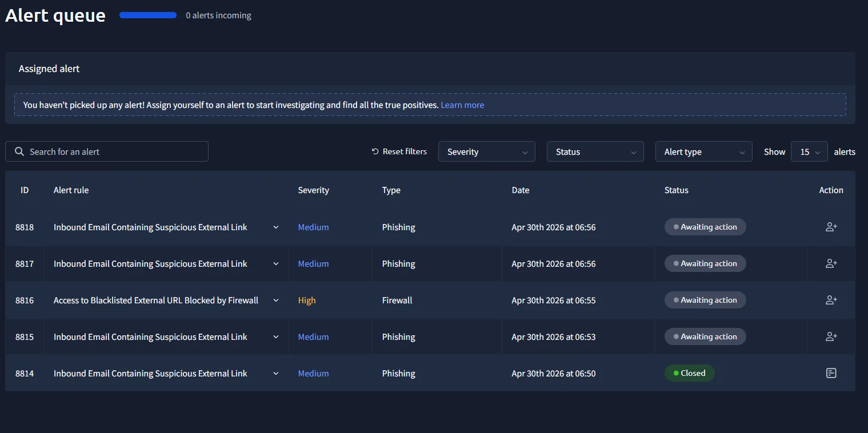Click the Severity column header
The image size is (868, 433).
313,190
